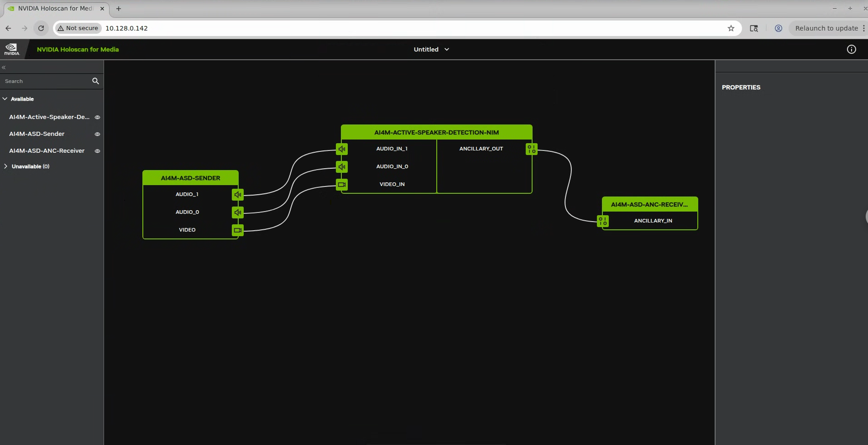
Task: Click the ANCILLARY_IN port icon on the receiver node
Action: click(x=603, y=221)
